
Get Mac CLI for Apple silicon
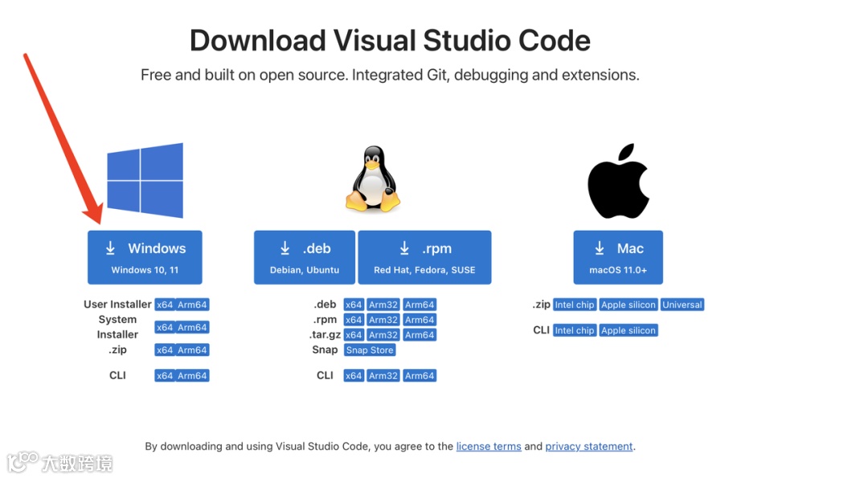click(x=628, y=330)
